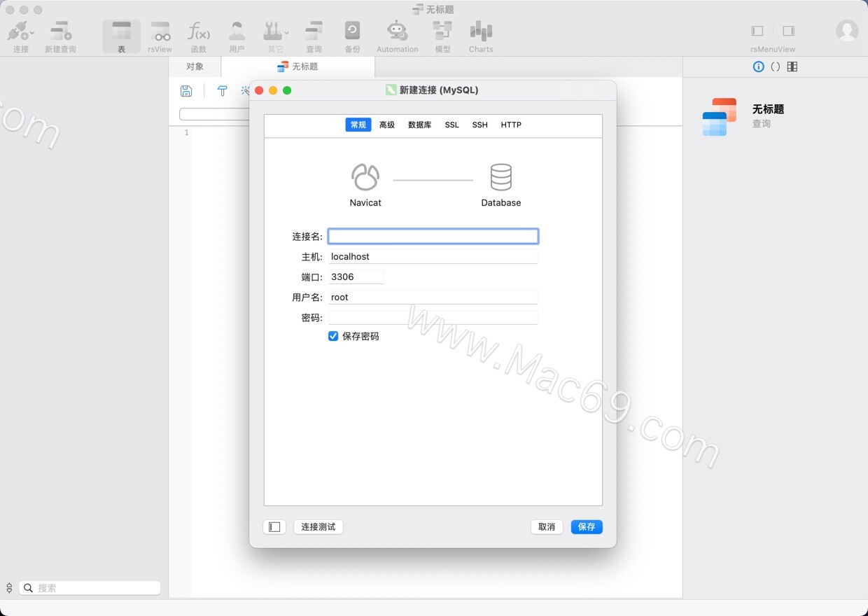This screenshot has width=868, height=616.
Task: Click the 取消 (Cancel) button
Action: [x=547, y=527]
